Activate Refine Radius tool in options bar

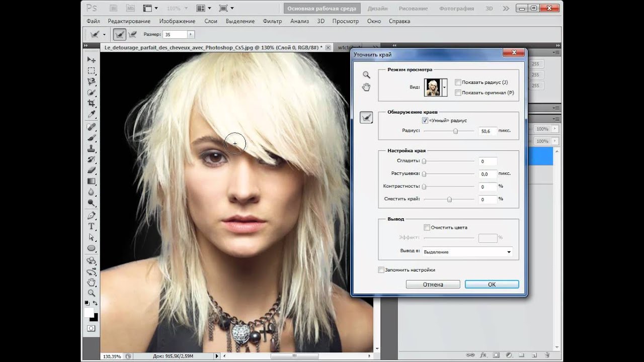pyautogui.click(x=120, y=34)
